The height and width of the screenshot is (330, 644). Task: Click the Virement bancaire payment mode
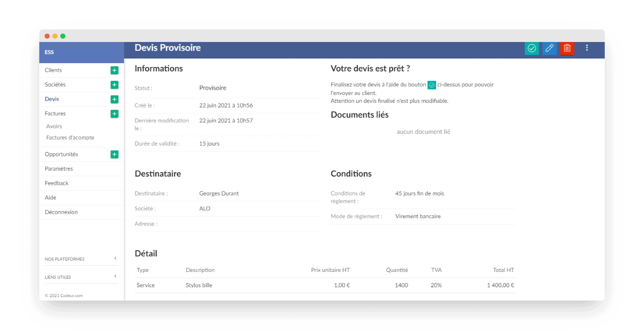(418, 217)
